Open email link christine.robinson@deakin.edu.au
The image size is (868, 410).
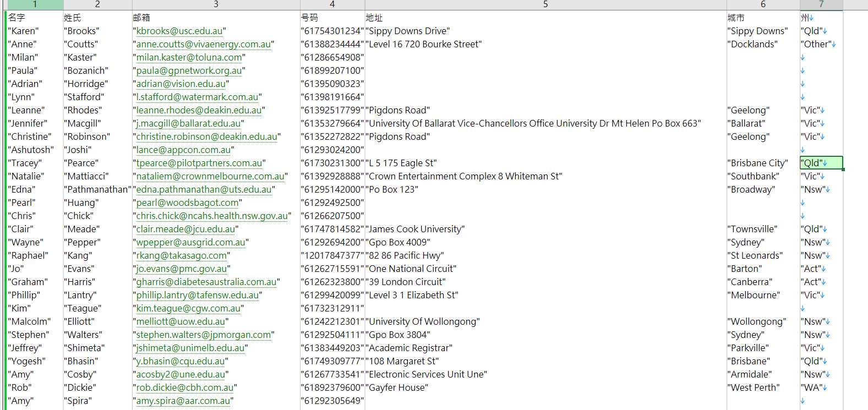click(x=206, y=136)
